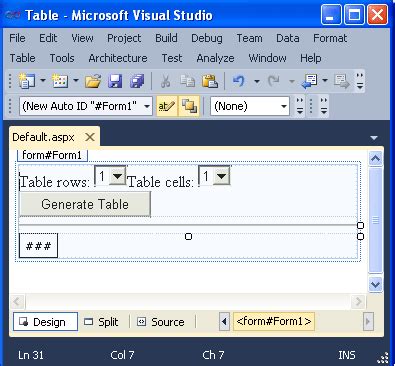
Task: Click the vertical scrollbar down arrow
Action: 375,284
